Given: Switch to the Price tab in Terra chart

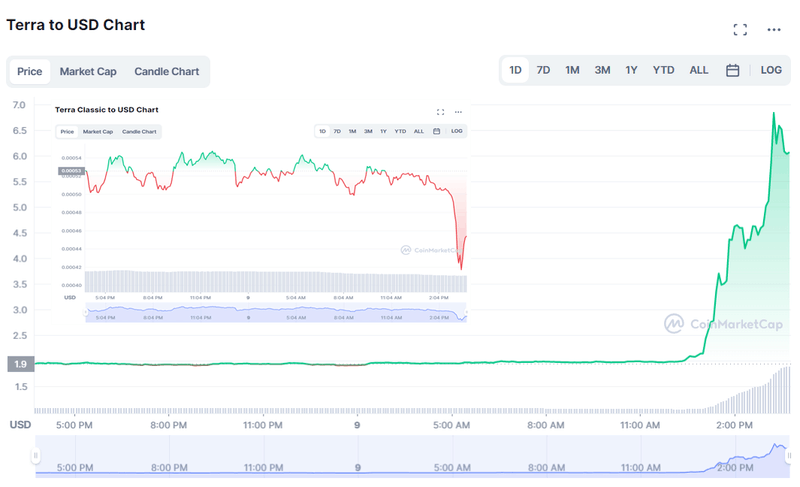Looking at the screenshot, I should click(x=30, y=71).
